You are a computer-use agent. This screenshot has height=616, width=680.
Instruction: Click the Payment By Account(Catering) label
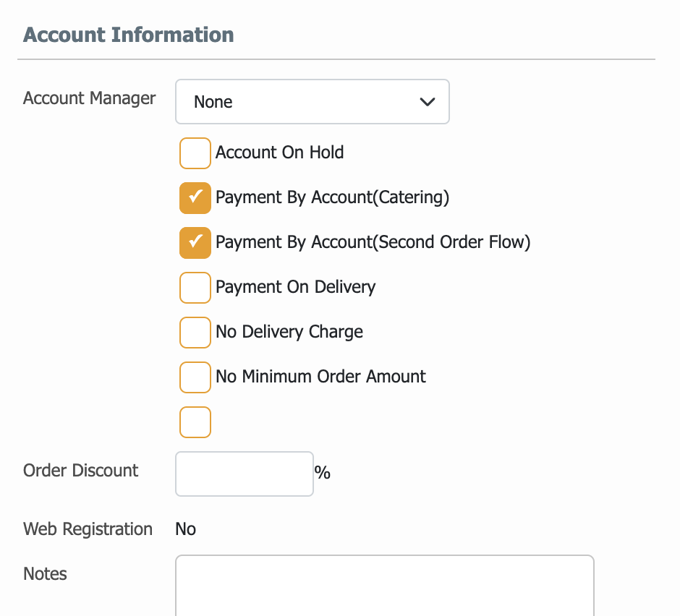click(x=333, y=197)
